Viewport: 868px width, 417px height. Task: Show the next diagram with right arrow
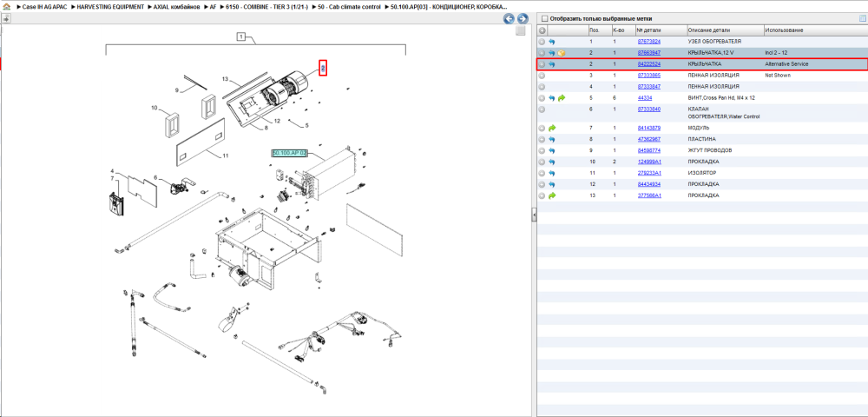click(x=522, y=19)
